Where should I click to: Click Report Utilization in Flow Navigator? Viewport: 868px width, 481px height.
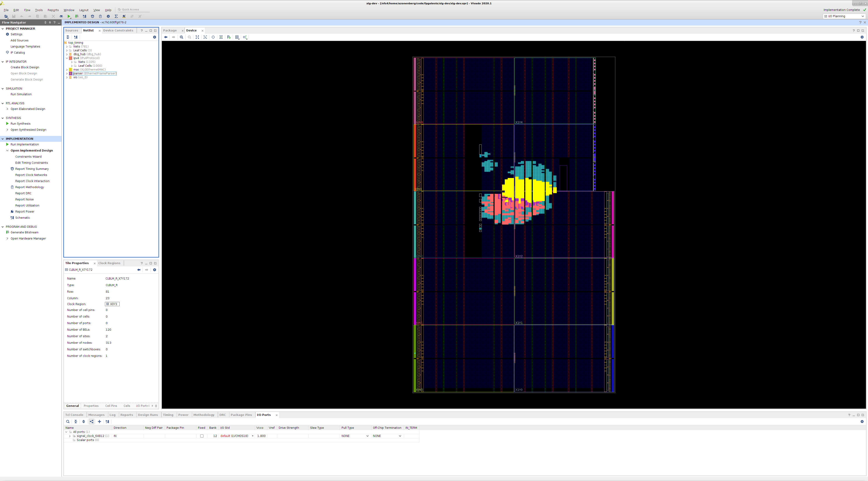[x=27, y=206]
